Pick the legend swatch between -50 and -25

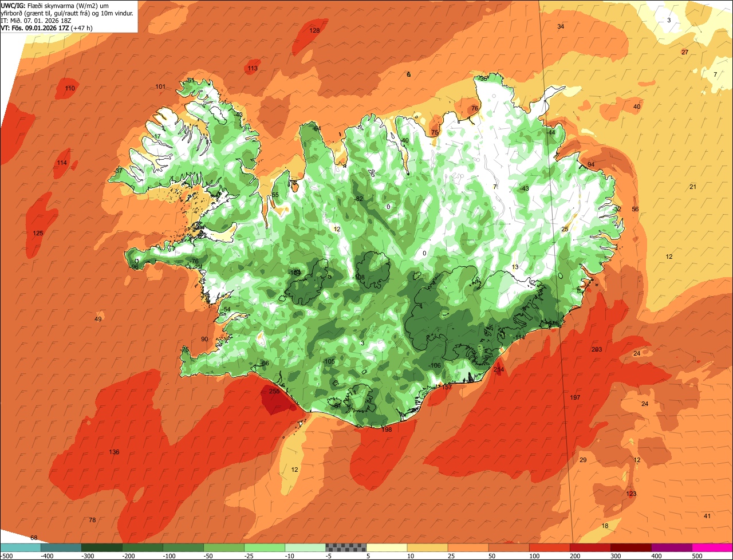coord(223,547)
